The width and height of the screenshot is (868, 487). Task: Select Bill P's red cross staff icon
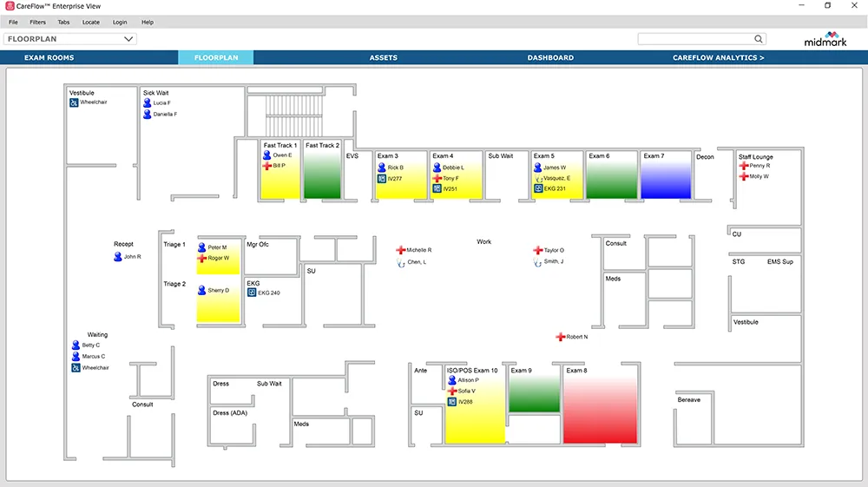point(267,165)
